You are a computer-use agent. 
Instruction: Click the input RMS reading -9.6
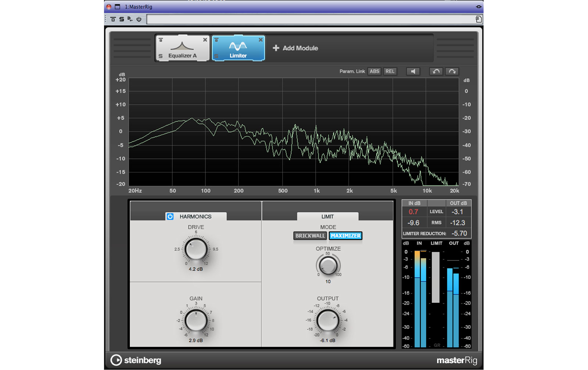[413, 223]
